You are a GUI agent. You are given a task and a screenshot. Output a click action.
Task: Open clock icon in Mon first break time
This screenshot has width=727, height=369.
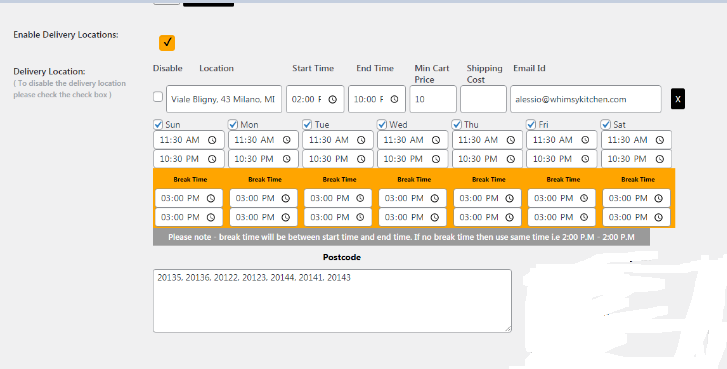[x=286, y=198]
